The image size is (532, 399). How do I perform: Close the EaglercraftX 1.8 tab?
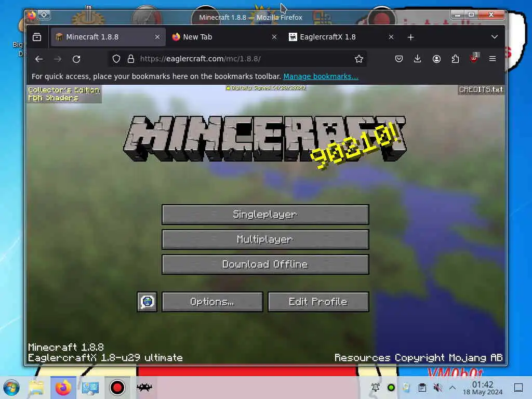[391, 37]
